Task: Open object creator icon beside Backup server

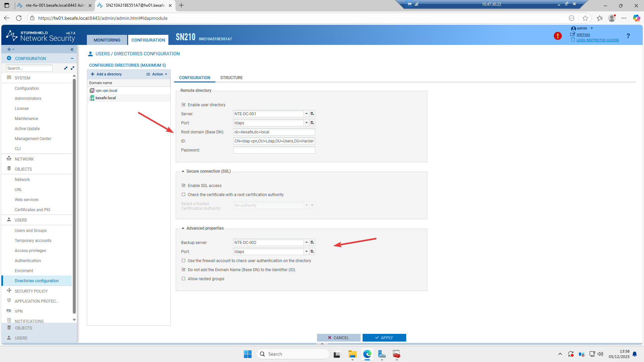Action: pos(312,243)
